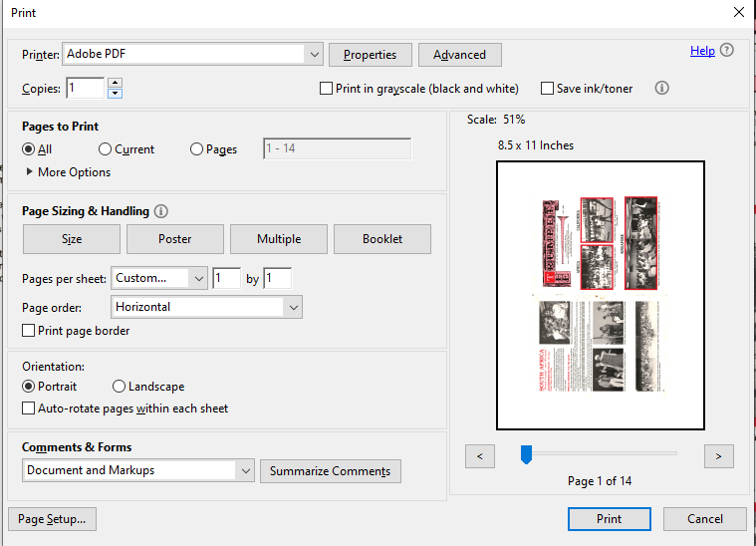This screenshot has width=756, height=546.
Task: Enable Print in grayscale checkbox
Action: click(326, 89)
